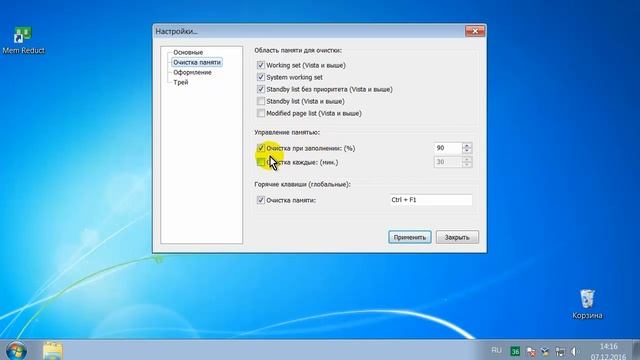Open the Windows Start menu orb
640x360 pixels.
click(x=16, y=350)
